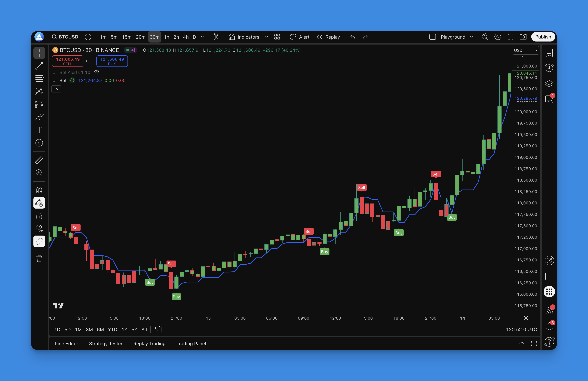Open the apps grid round button

tap(549, 292)
